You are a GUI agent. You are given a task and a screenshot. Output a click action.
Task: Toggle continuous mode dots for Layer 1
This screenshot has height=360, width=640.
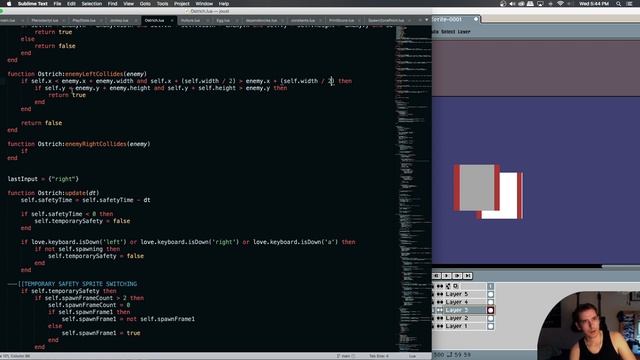point(440,326)
